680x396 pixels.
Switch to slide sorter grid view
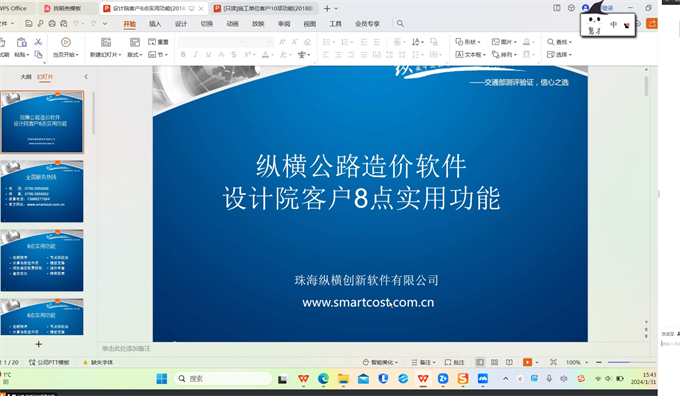[494, 362]
